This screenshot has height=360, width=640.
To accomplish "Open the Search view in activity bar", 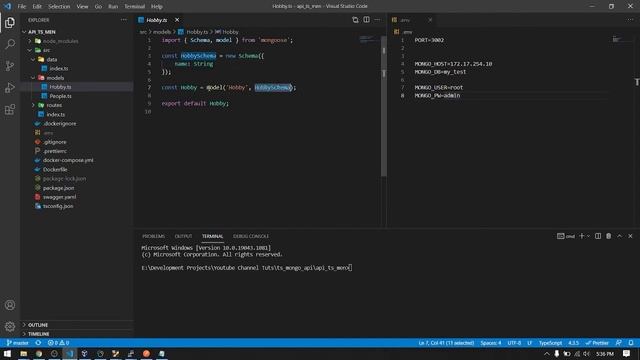I will click(x=10, y=44).
